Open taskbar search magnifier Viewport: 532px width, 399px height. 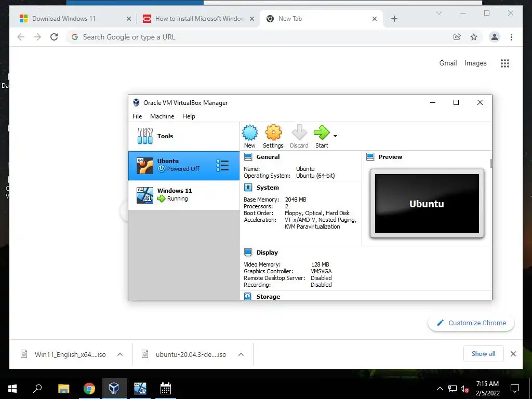pyautogui.click(x=37, y=389)
